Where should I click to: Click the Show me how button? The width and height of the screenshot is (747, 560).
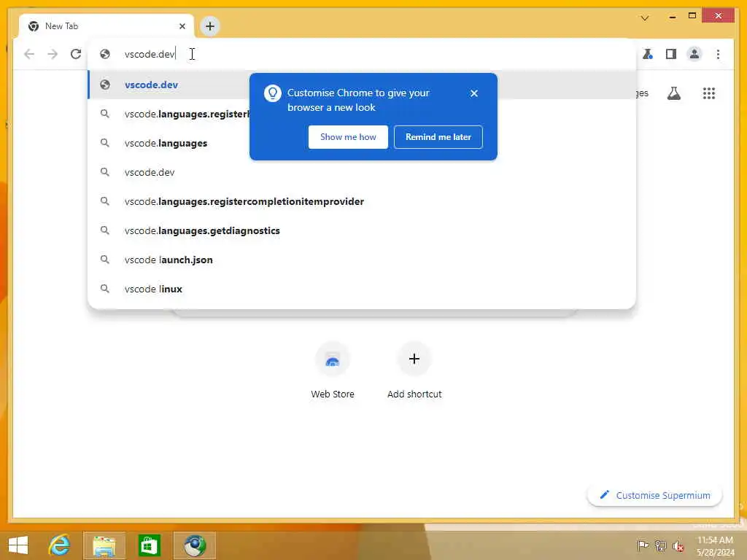[348, 137]
